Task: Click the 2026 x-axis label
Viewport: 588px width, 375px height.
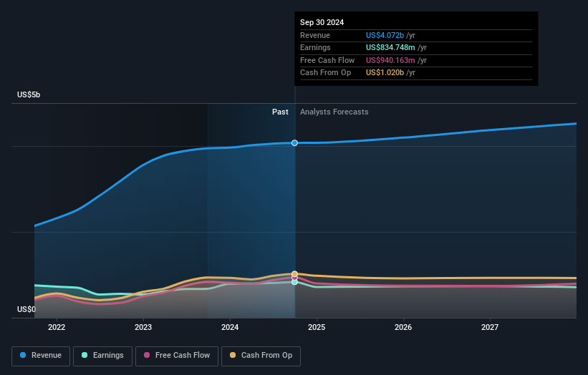Action: (x=403, y=328)
